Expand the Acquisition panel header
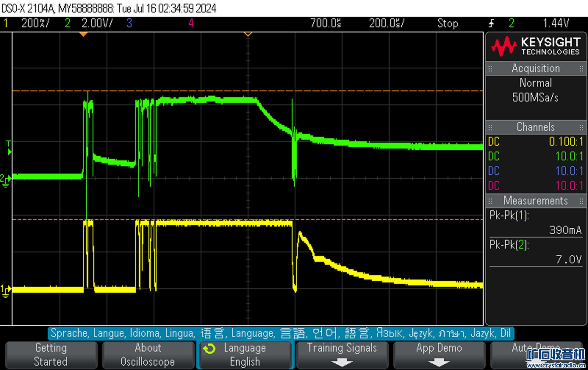Screen dimensions: 588x370 [535, 68]
